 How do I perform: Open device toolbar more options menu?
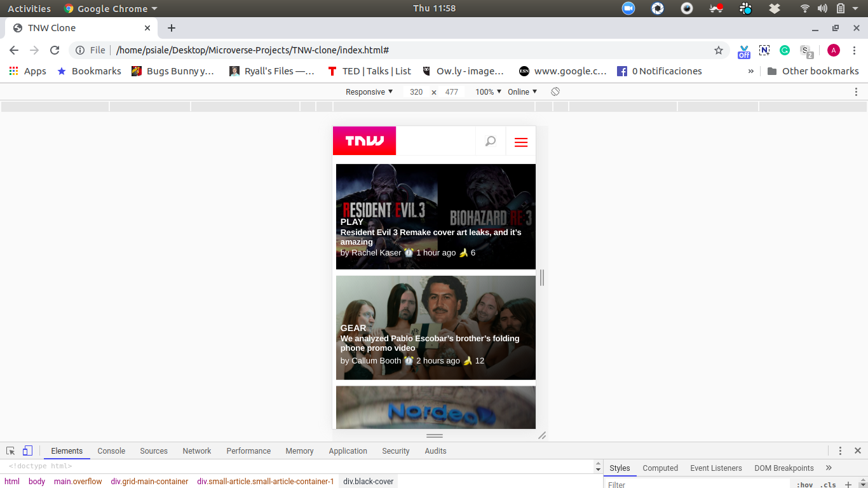coord(857,91)
